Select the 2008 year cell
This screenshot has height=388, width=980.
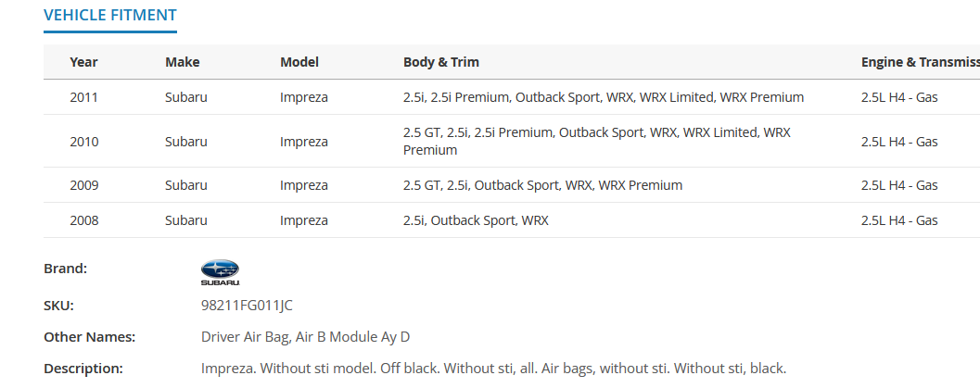tap(84, 220)
